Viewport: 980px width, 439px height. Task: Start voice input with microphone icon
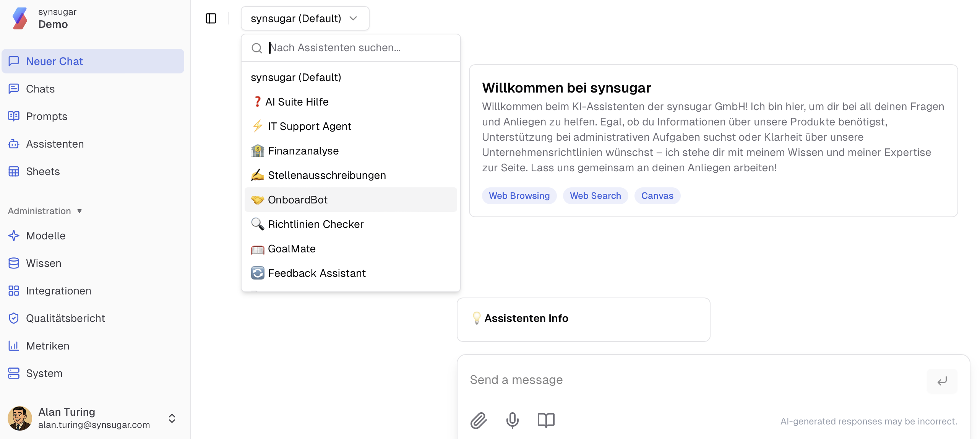pyautogui.click(x=512, y=420)
